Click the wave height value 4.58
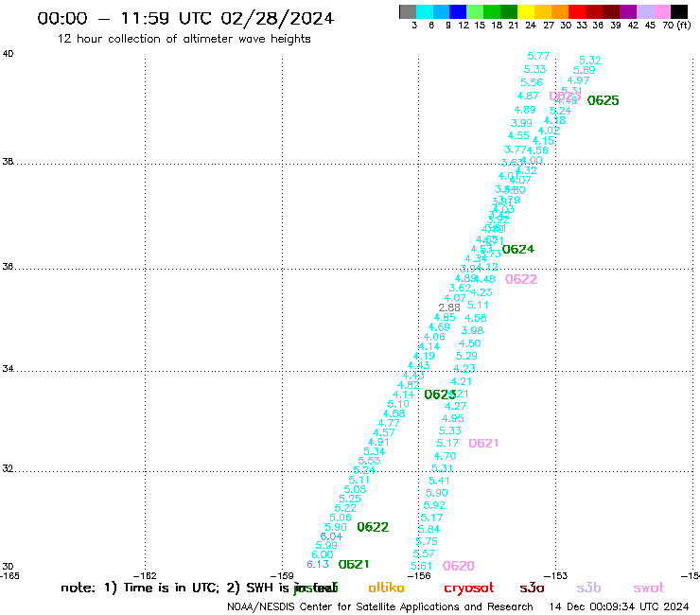 coord(475,319)
